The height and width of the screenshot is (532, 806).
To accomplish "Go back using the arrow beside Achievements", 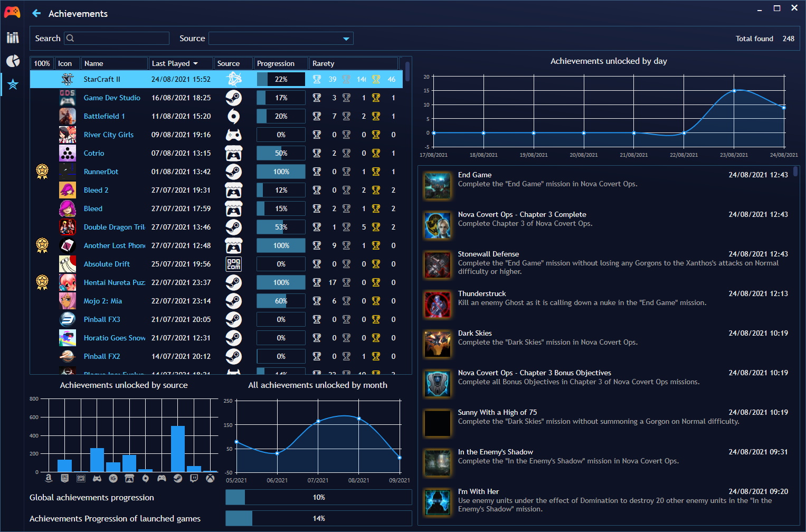I will coord(36,13).
